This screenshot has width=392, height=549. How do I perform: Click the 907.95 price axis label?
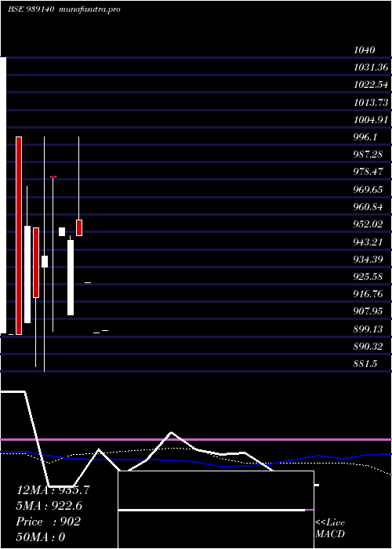tap(368, 311)
